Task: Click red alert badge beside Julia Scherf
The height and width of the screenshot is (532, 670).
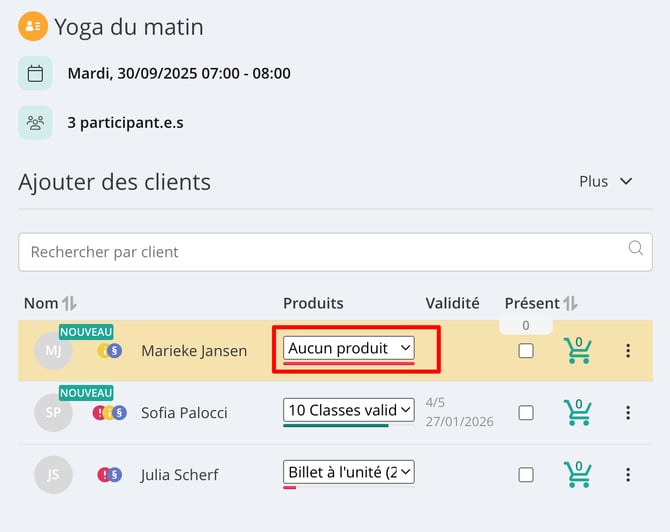Action: [x=103, y=474]
